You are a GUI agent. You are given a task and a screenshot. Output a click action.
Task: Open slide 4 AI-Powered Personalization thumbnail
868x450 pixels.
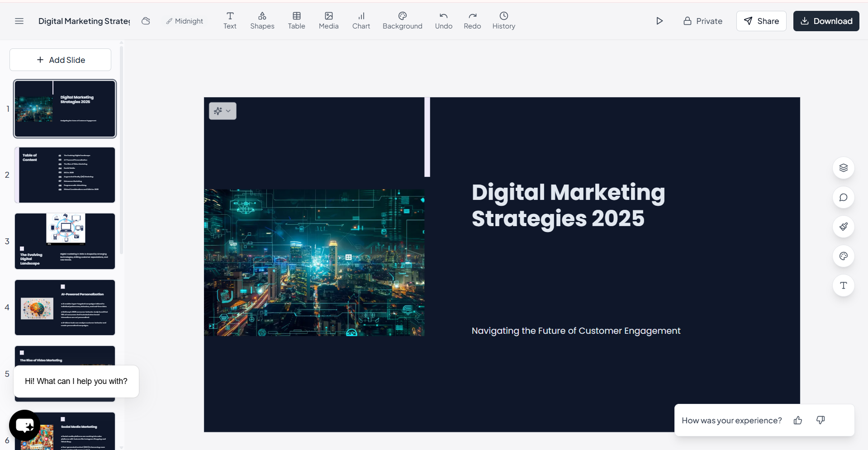pos(65,308)
